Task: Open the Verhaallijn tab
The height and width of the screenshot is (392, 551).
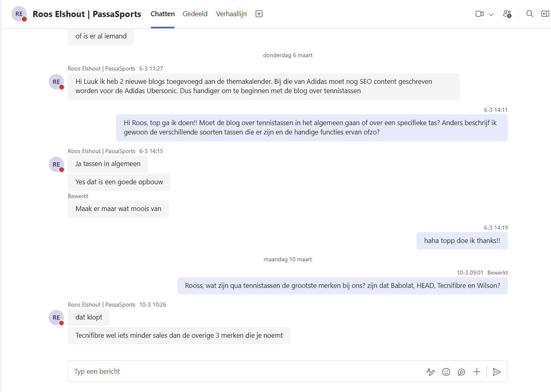Action: 231,14
